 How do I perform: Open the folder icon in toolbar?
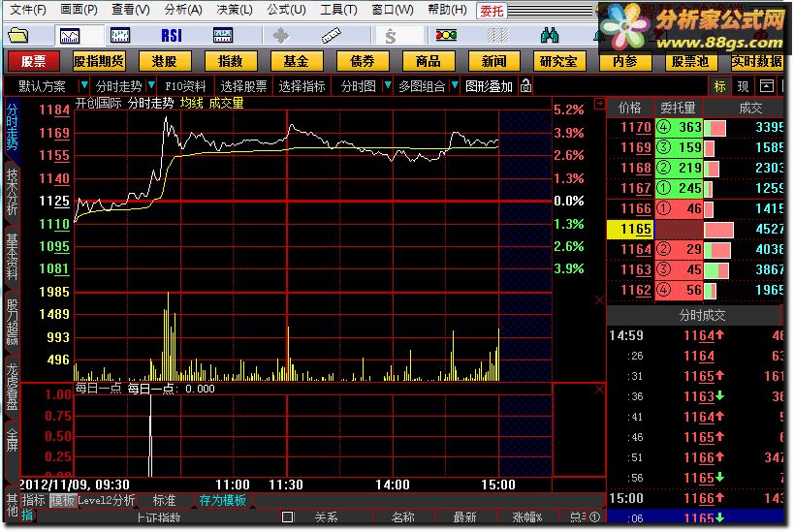pyautogui.click(x=18, y=36)
